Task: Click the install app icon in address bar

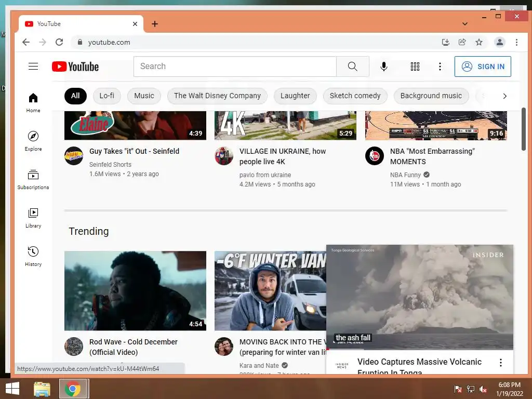Action: (445, 42)
